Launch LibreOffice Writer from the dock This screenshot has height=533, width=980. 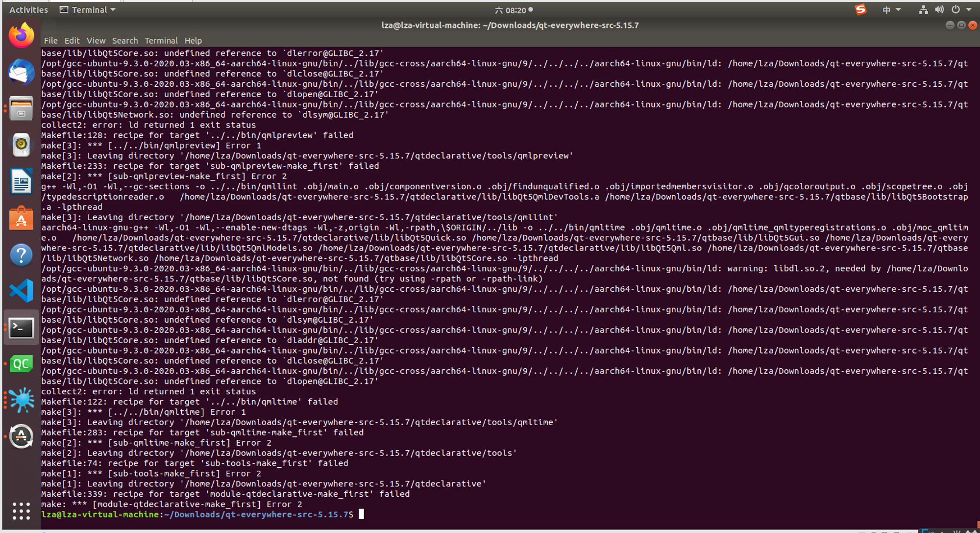click(21, 181)
